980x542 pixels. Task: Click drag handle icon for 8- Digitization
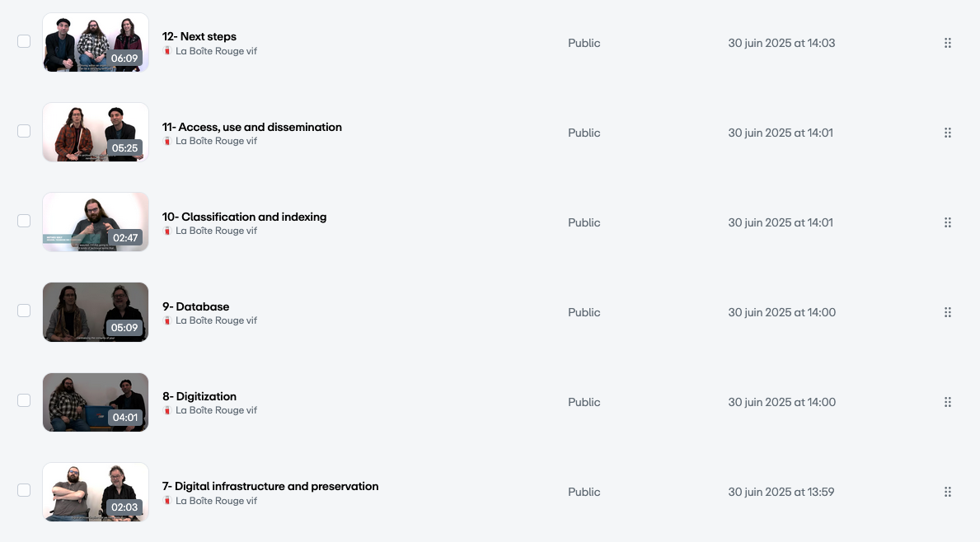947,402
